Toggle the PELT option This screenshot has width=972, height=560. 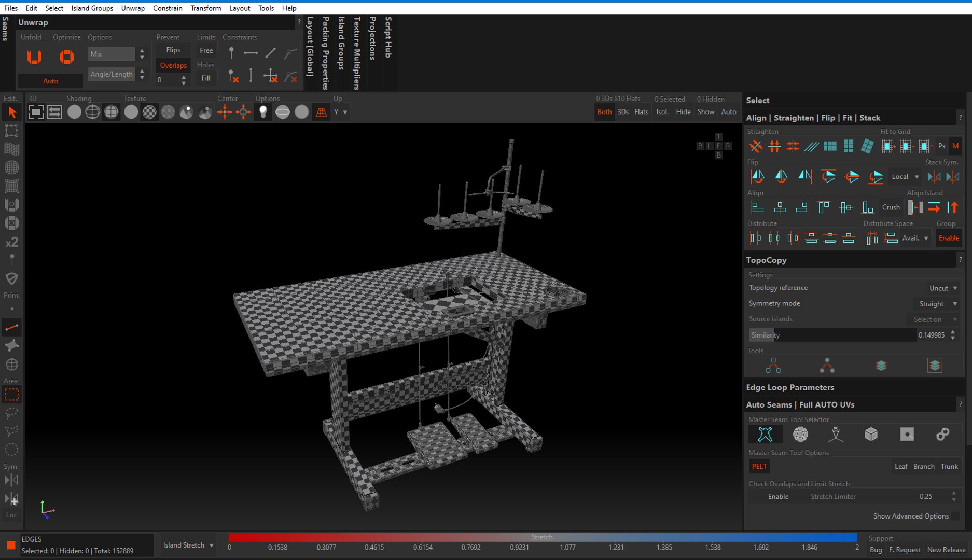759,466
